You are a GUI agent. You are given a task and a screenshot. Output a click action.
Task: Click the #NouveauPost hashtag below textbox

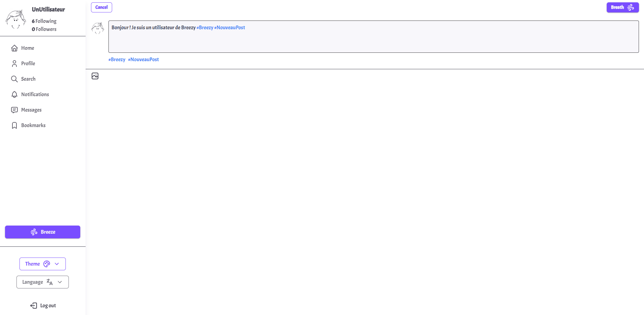(143, 60)
